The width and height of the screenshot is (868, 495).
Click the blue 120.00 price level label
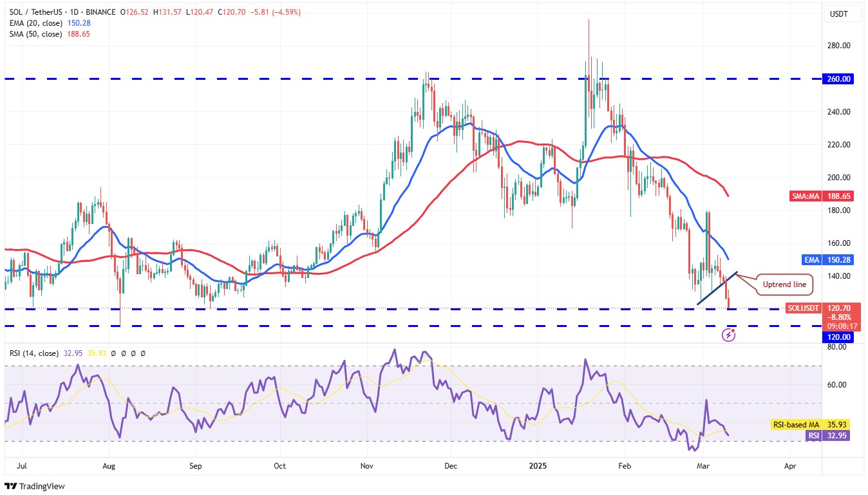(838, 337)
